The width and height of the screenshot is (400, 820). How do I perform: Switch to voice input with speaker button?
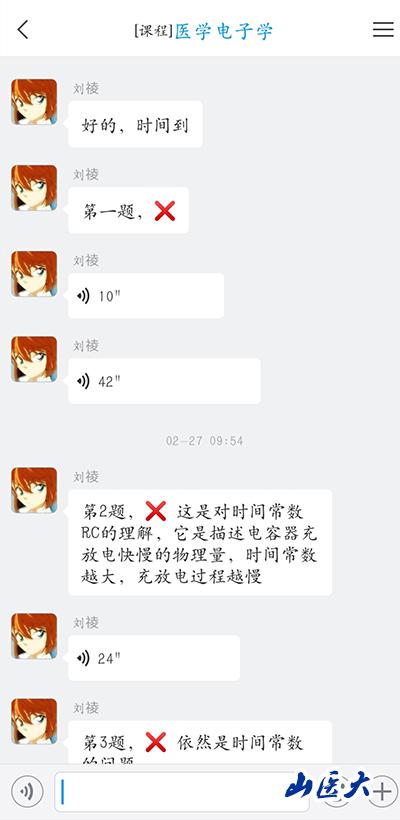click(27, 791)
